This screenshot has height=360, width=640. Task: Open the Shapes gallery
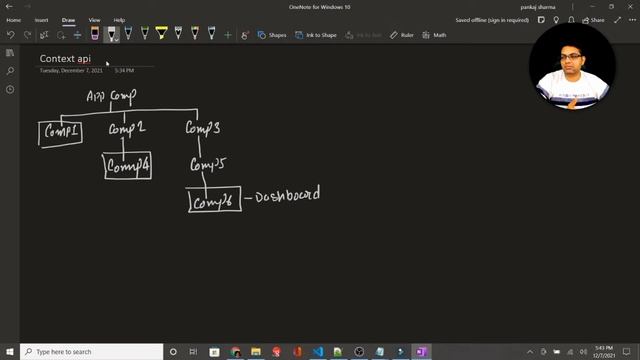[x=272, y=35]
